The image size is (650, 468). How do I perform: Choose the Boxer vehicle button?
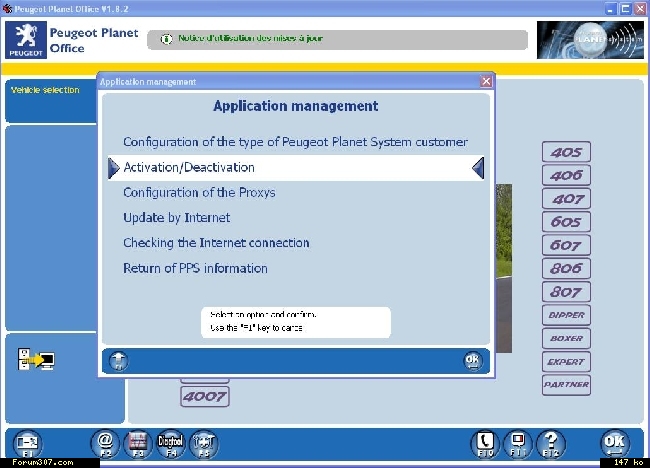[x=566, y=338]
